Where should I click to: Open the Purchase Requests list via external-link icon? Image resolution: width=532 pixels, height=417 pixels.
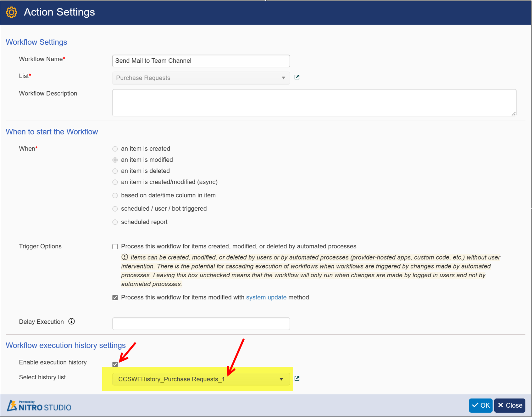point(297,77)
